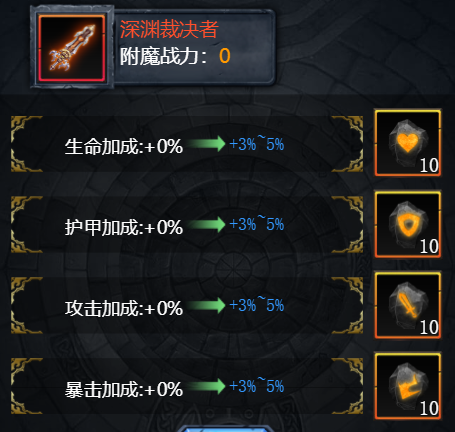Click the blue button at bottom edge
The width and height of the screenshot is (455, 432).
click(x=223, y=429)
